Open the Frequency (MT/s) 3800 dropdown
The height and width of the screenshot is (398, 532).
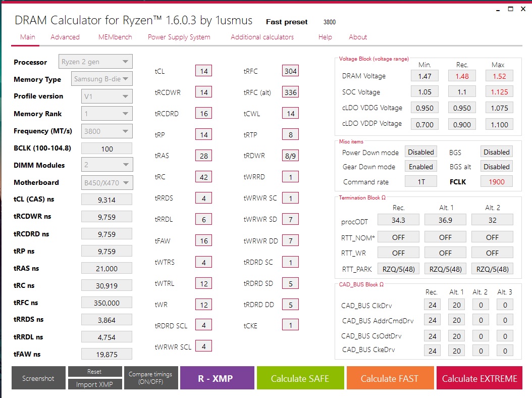(x=107, y=131)
